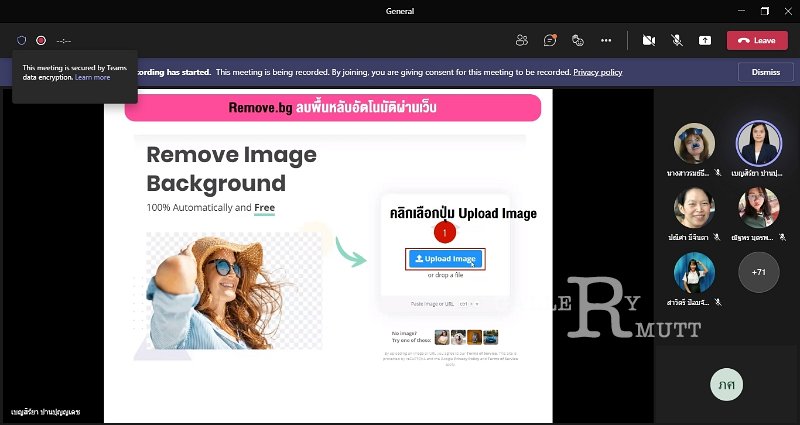
Task: Click the meeting timer display
Action: (64, 41)
